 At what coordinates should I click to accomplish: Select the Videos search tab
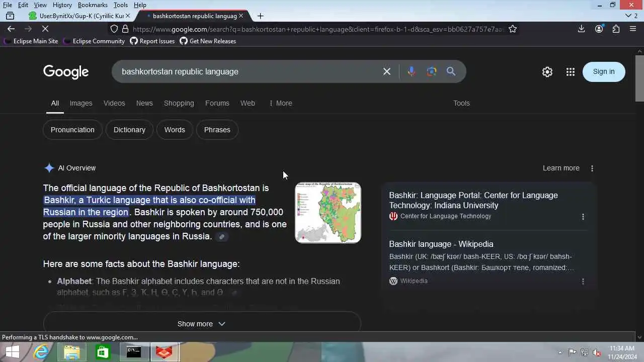pyautogui.click(x=114, y=103)
